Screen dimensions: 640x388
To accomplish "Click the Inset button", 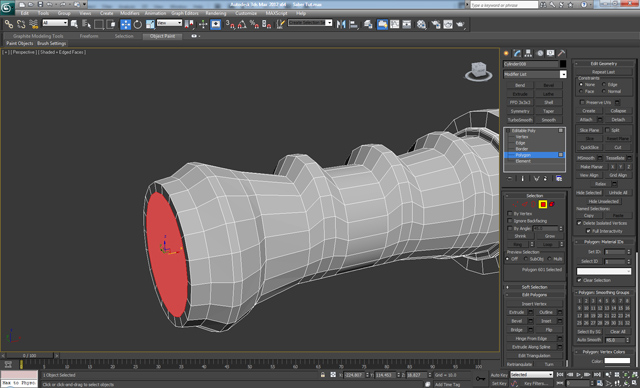I will coord(546,321).
